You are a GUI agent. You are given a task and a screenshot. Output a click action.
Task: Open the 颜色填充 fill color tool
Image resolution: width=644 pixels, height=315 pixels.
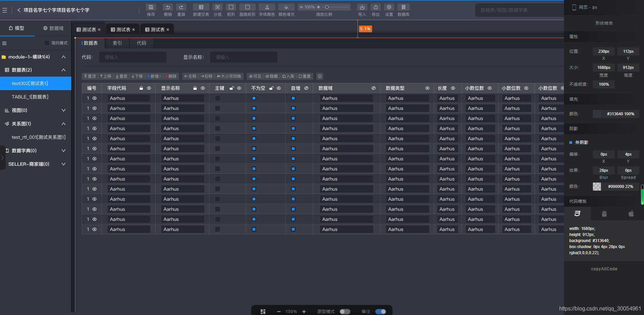(x=287, y=7)
